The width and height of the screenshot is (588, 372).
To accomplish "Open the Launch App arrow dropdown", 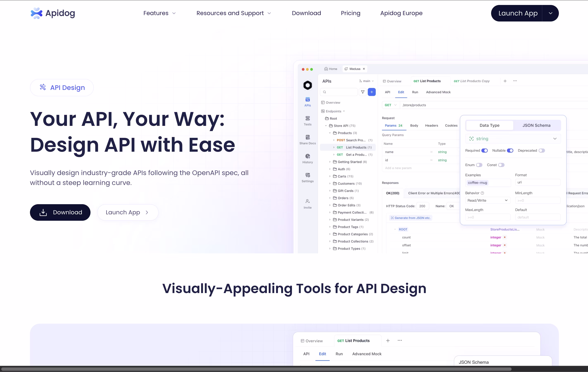I will coord(550,13).
